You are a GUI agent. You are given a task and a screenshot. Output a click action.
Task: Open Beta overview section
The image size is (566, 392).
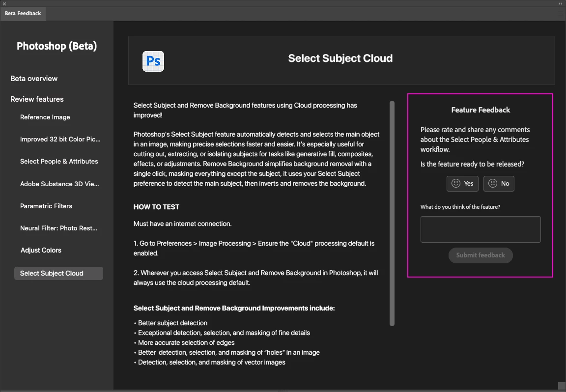tap(34, 78)
